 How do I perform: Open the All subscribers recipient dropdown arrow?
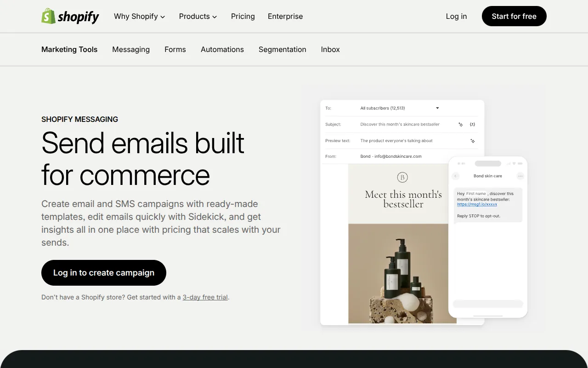437,108
